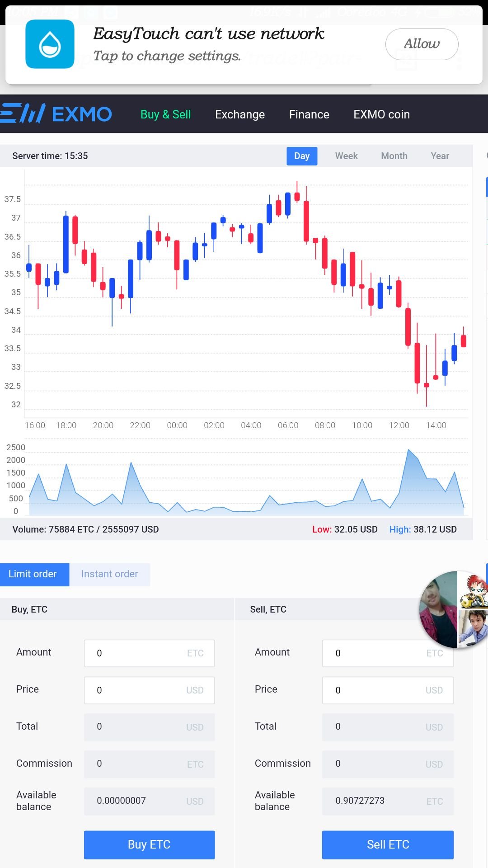Open the Buy & Sell menu
The width and height of the screenshot is (488, 868).
pos(165,114)
